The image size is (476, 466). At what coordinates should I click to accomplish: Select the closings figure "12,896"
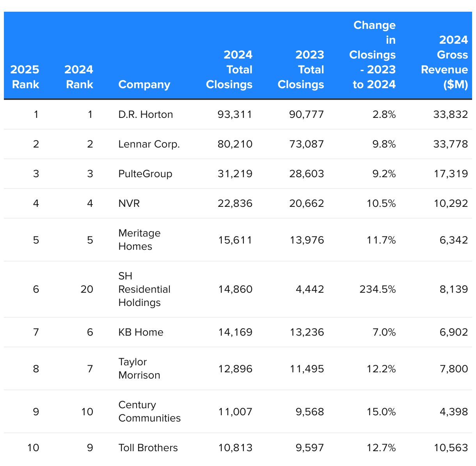pos(235,368)
